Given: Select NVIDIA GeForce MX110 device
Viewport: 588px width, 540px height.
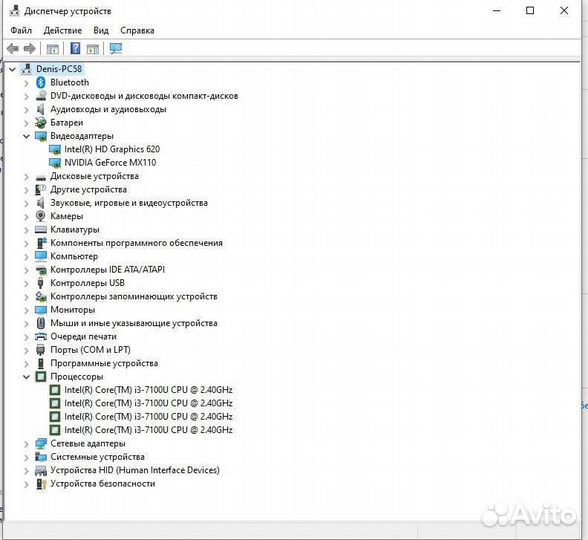Looking at the screenshot, I should tap(110, 163).
